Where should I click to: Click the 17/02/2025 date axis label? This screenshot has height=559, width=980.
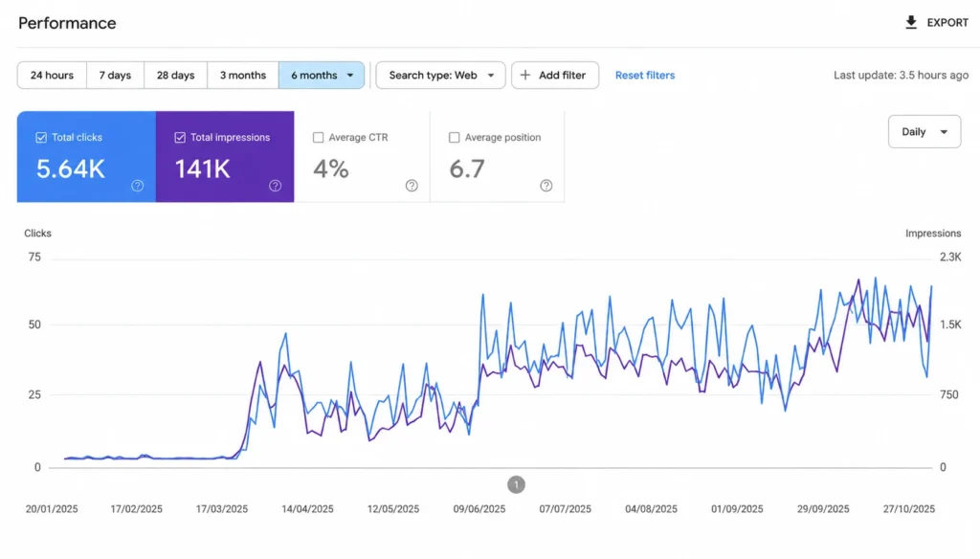click(136, 509)
